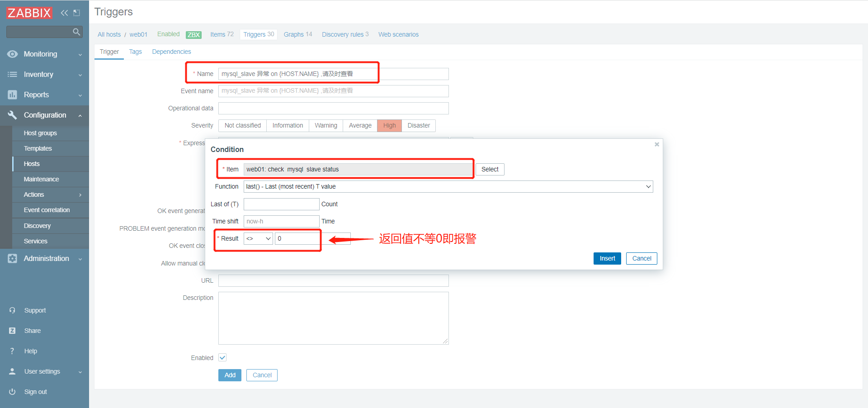Focus the Time shift input
This screenshot has width=868, height=408.
(282, 221)
